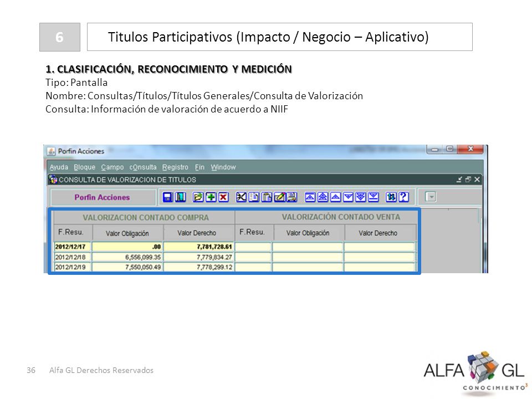Open the cOnsulta menu

143,167
